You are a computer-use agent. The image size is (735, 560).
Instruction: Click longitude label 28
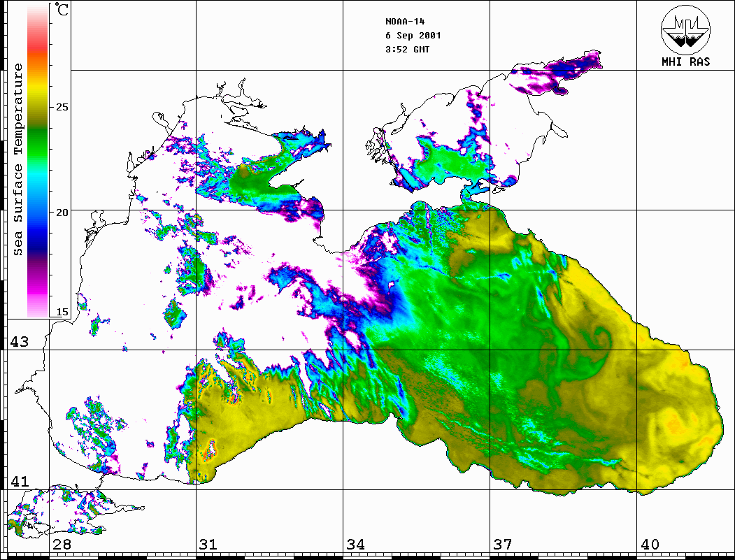pos(62,545)
